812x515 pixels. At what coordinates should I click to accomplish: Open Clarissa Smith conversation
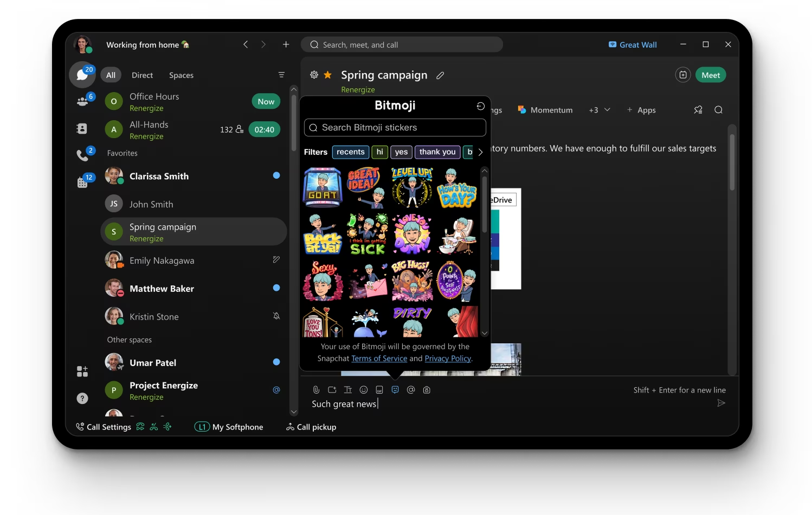pyautogui.click(x=194, y=176)
